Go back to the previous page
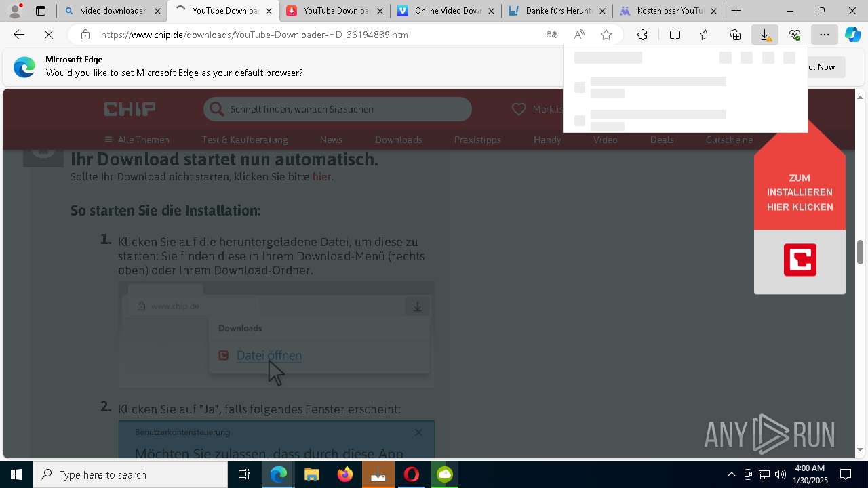Image resolution: width=868 pixels, height=488 pixels. [19, 35]
